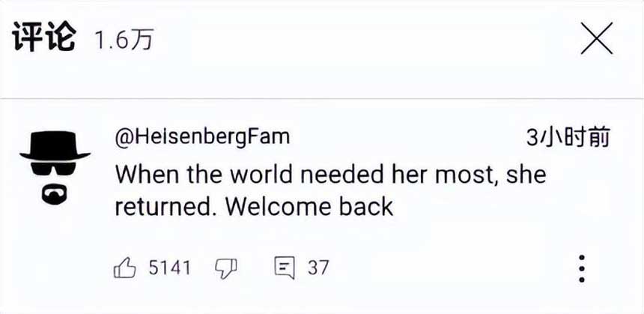Open the Heisenberg hat avatar profile
Viewport: 644px width, 314px height.
pyautogui.click(x=55, y=168)
